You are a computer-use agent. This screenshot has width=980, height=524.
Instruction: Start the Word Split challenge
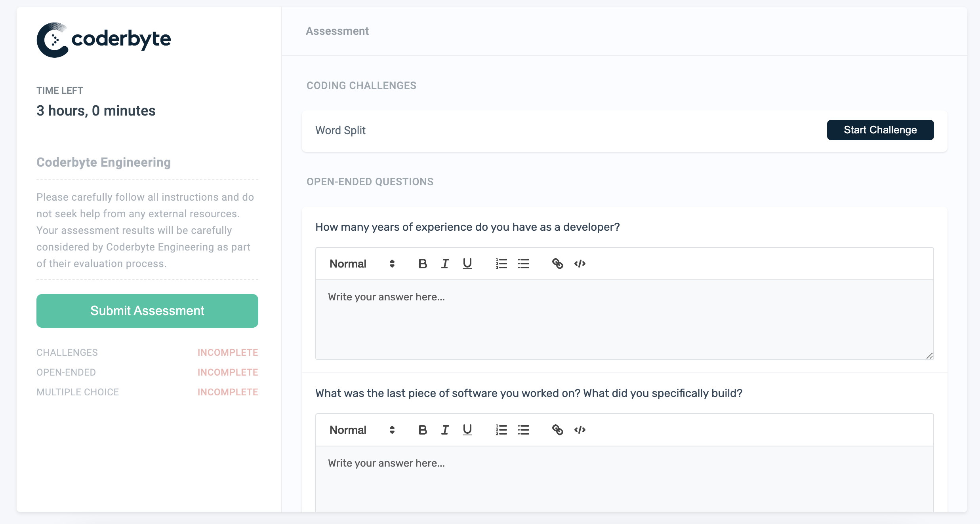(880, 129)
